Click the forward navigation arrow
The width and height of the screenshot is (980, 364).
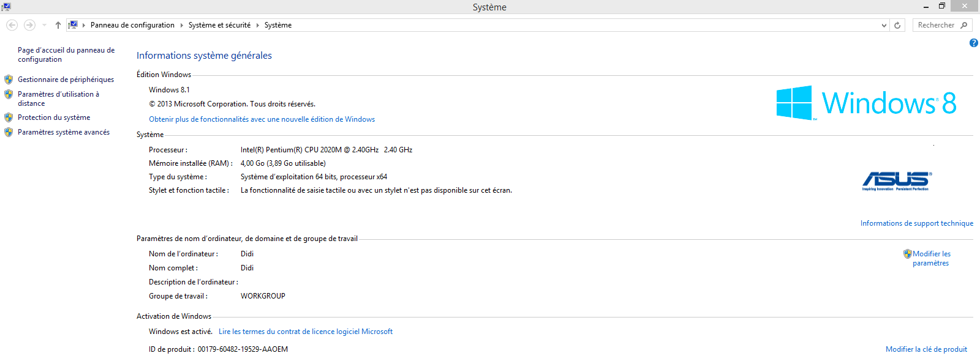point(29,25)
